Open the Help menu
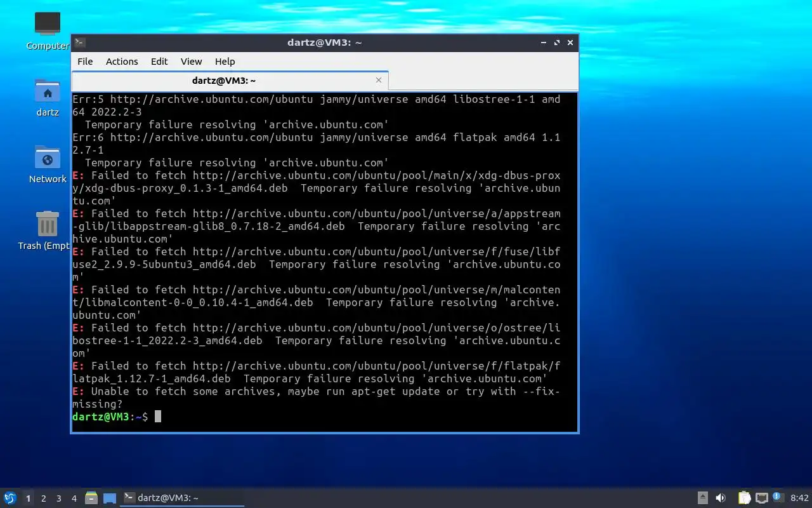Screen dimensions: 812x508 [x=225, y=62]
